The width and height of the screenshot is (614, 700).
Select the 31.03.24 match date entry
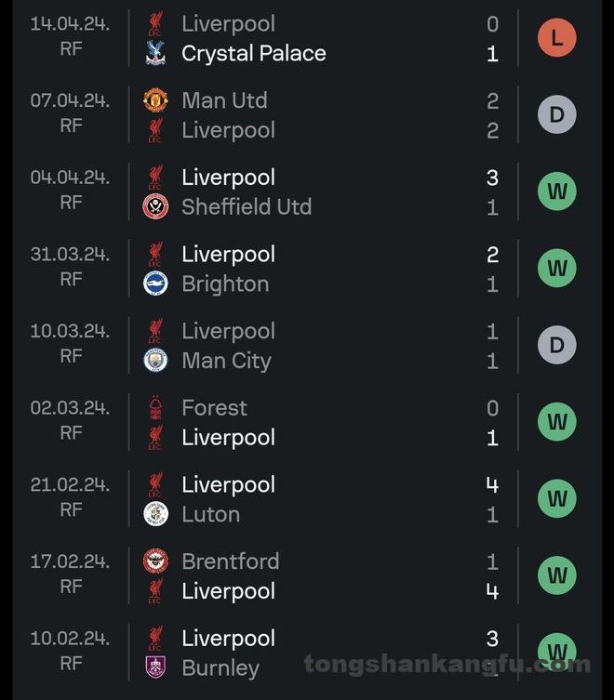pyautogui.click(x=70, y=254)
